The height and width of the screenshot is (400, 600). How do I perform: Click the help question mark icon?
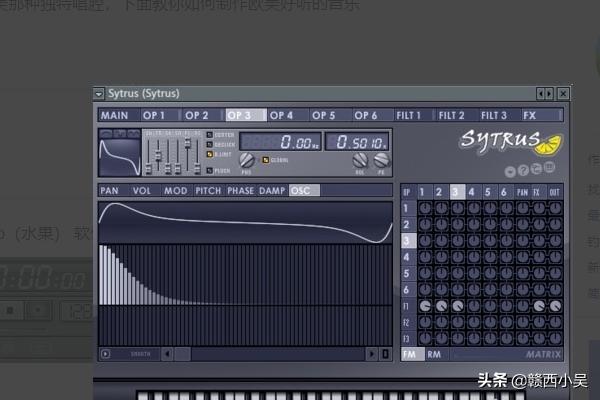[524, 170]
